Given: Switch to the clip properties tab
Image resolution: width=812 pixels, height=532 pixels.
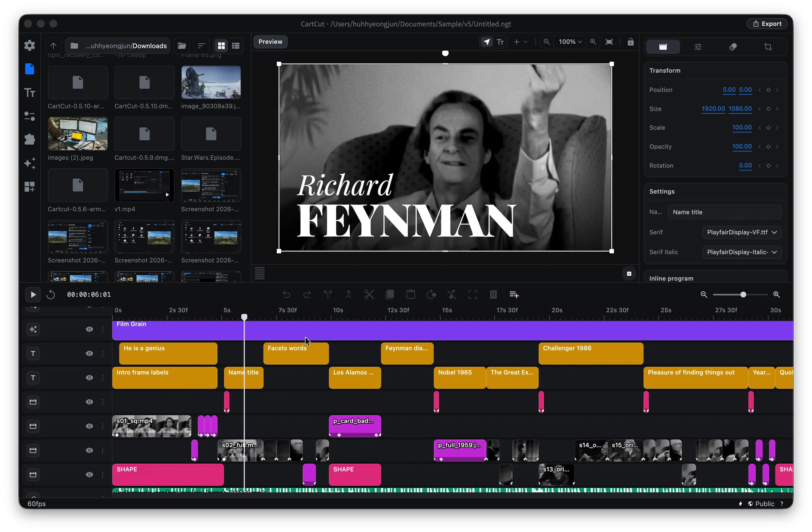Looking at the screenshot, I should click(663, 47).
